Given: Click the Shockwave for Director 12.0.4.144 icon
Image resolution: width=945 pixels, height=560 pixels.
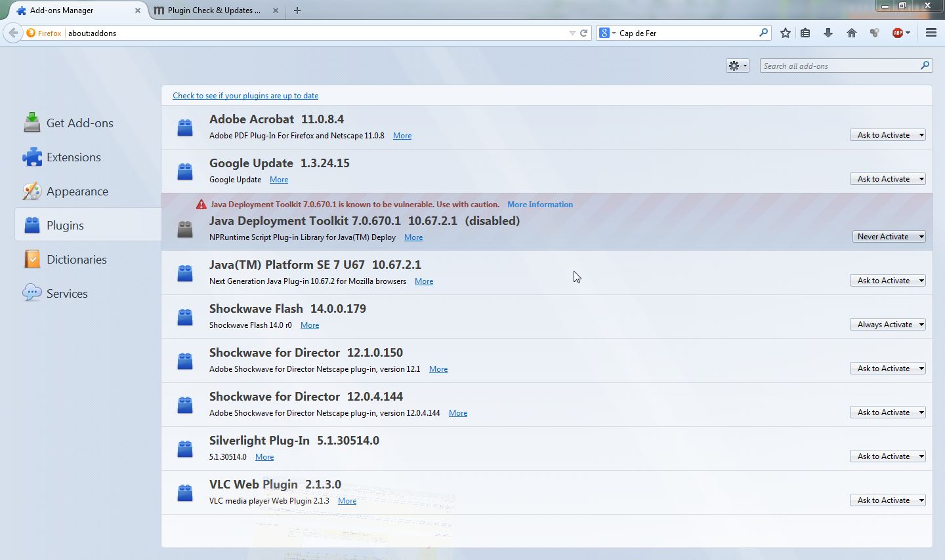Looking at the screenshot, I should click(x=185, y=405).
